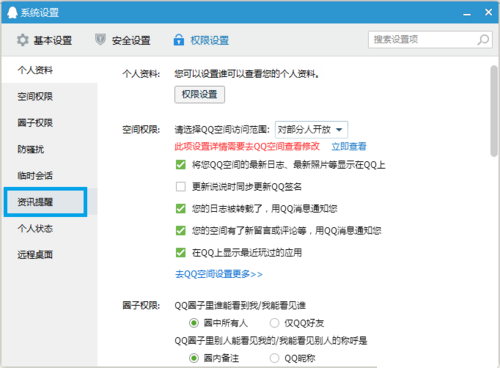Close the 系统设置 window

(488, 12)
